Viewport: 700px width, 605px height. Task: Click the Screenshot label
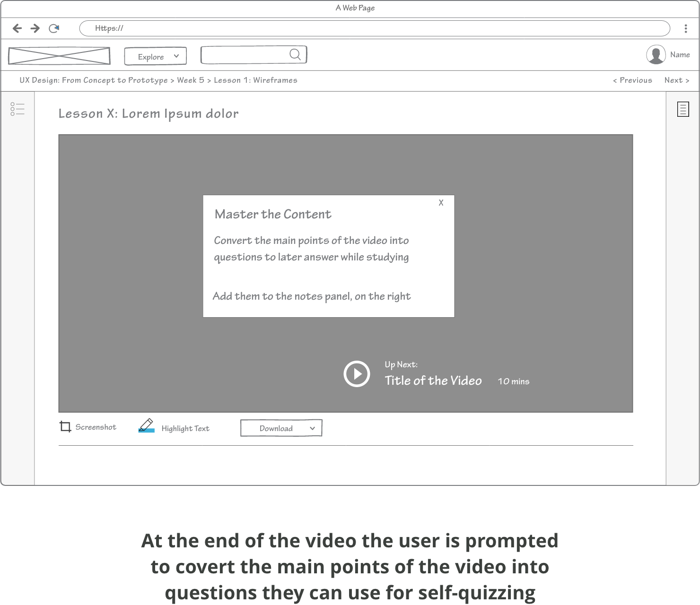[x=96, y=427]
